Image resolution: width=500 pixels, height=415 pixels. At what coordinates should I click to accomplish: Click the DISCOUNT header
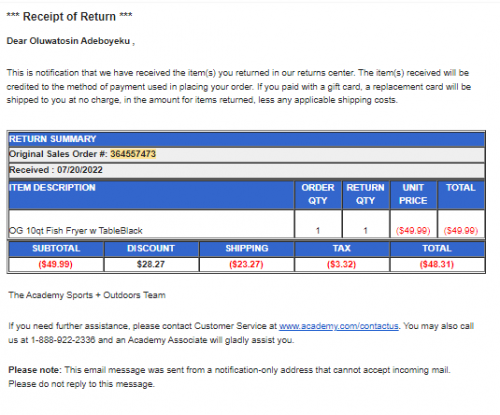pos(151,249)
